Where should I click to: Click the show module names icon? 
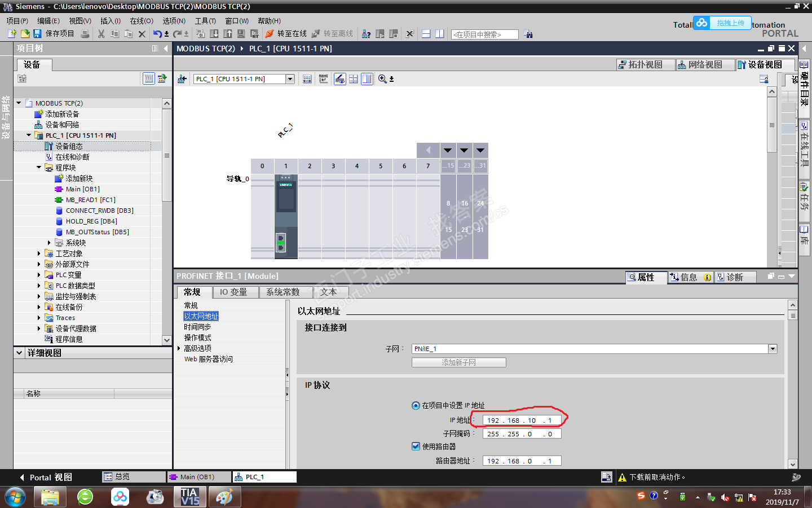pos(323,79)
